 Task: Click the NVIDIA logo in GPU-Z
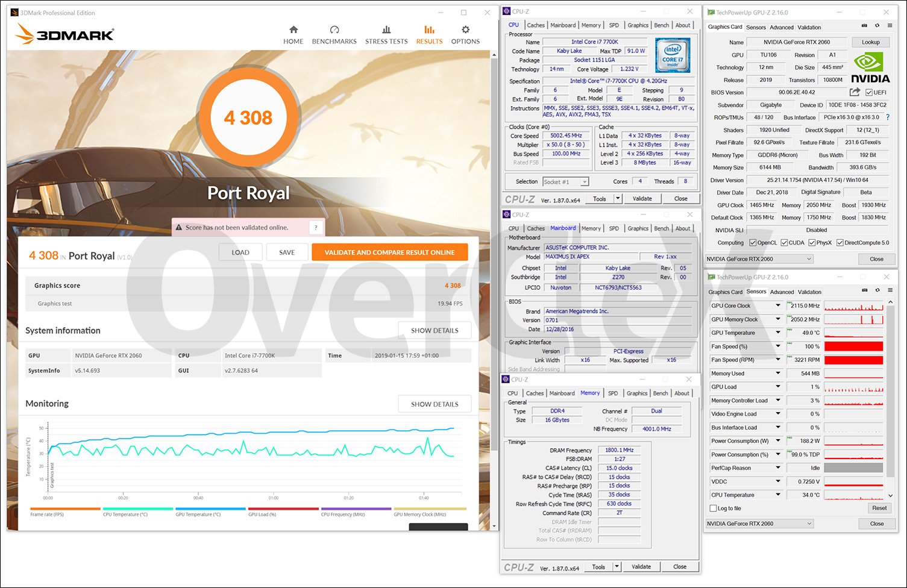[870, 67]
